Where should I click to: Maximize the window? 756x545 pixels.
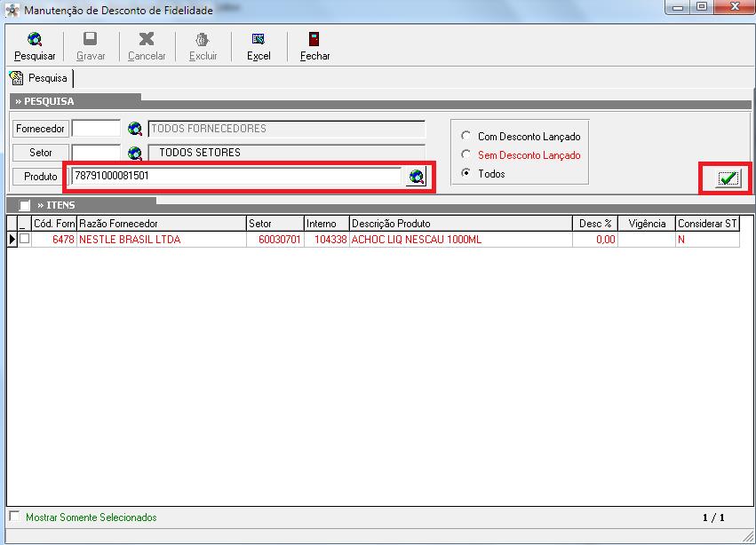point(702,7)
